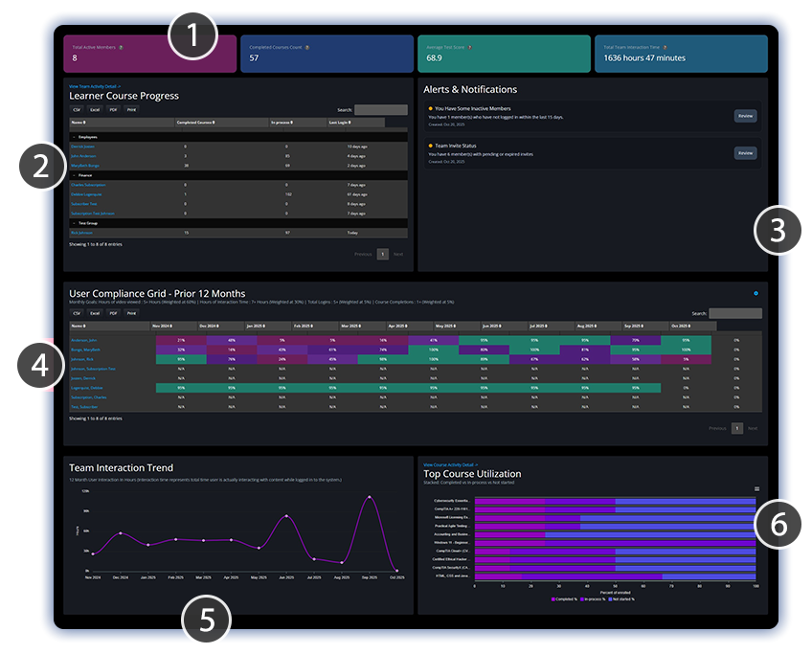812x654 pixels.
Task: Collapse the Employees group in learner table
Action: pyautogui.click(x=74, y=137)
